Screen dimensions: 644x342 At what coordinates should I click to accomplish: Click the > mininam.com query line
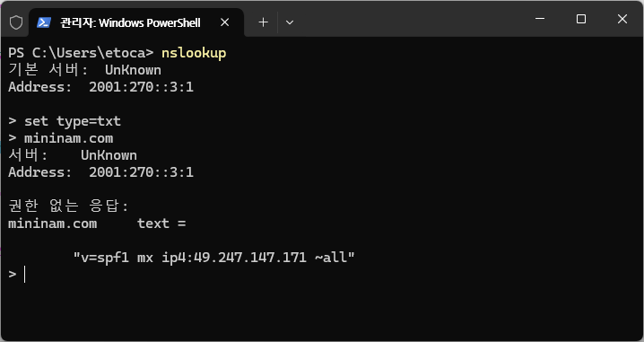pyautogui.click(x=60, y=138)
